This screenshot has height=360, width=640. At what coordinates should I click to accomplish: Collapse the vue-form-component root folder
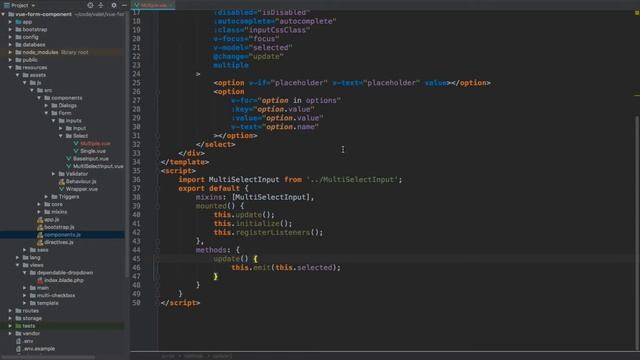pos(3,14)
